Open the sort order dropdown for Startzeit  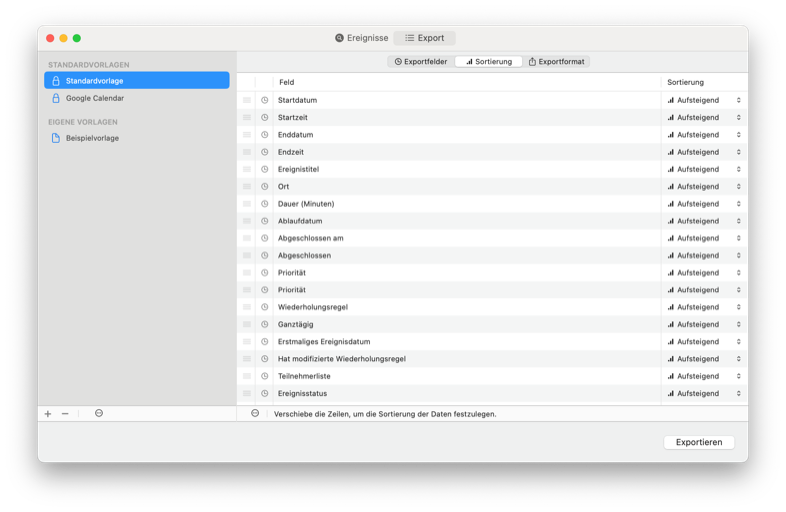pos(704,117)
